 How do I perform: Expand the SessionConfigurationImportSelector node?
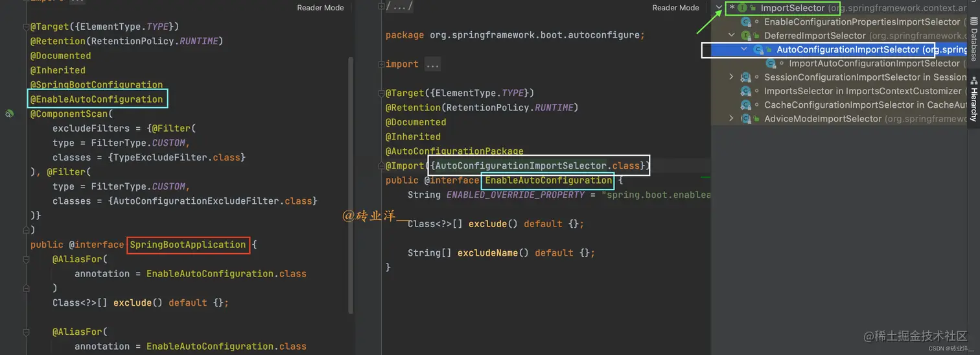tap(732, 77)
